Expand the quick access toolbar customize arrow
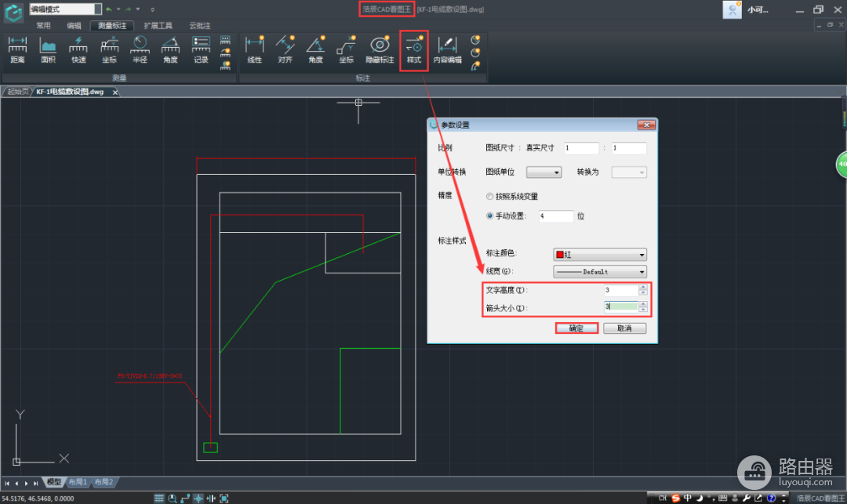This screenshot has height=504, width=847. pyautogui.click(x=152, y=9)
